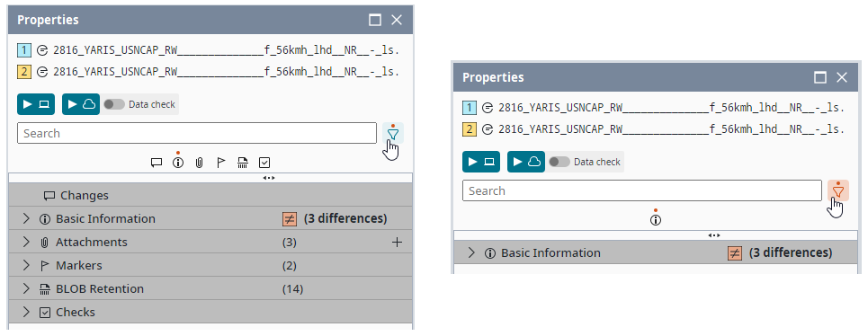This screenshot has height=336, width=868.
Task: Close the left Properties panel
Action: tap(397, 20)
